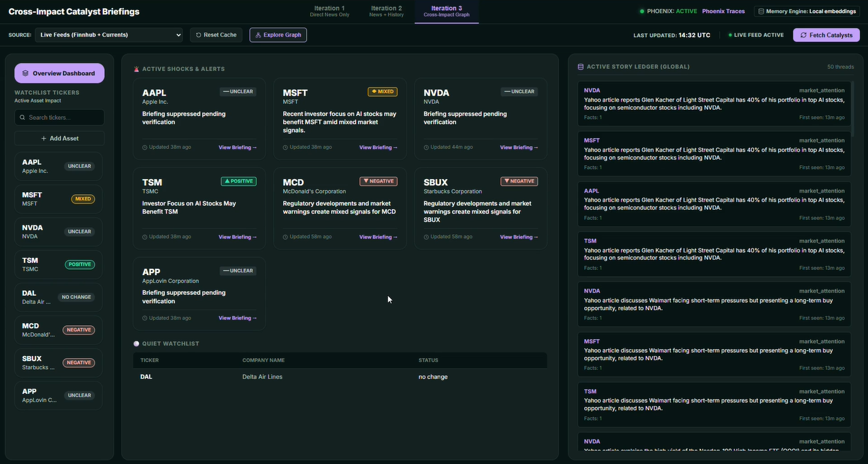
Task: Open View Briefing on the NVDA card
Action: 519,148
